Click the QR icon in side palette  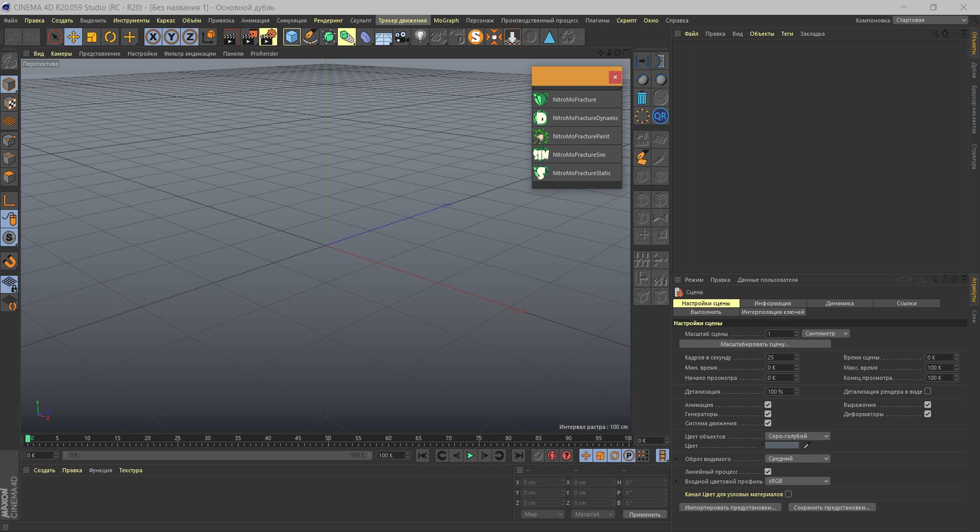pos(660,116)
